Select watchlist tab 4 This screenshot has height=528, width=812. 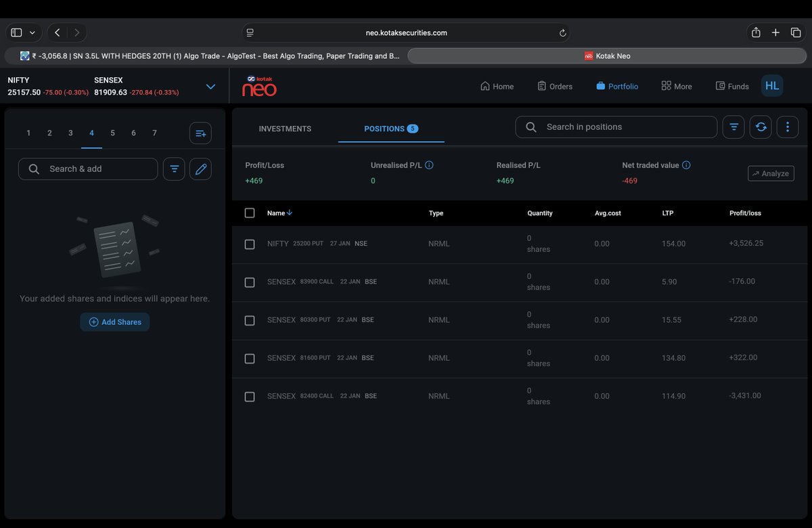point(91,133)
